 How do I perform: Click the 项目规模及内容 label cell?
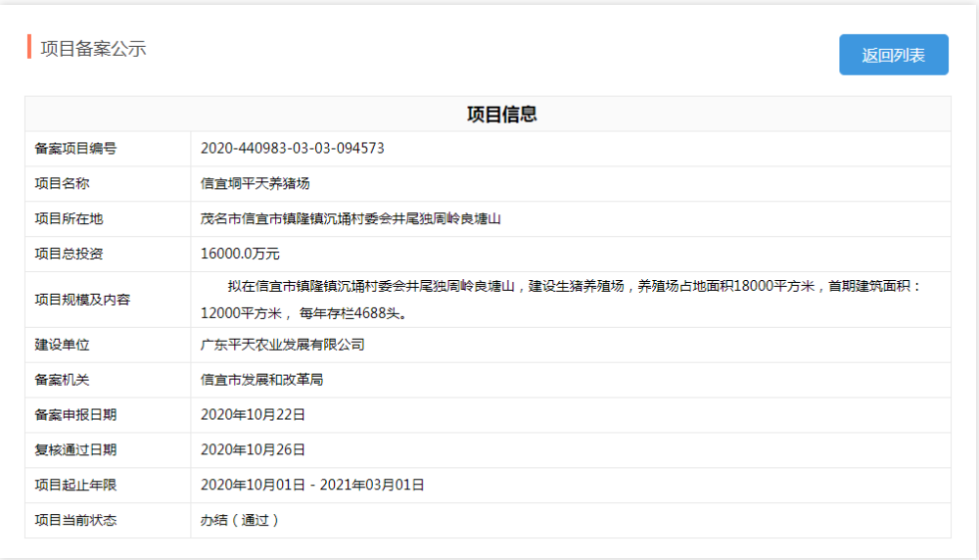[x=108, y=300]
